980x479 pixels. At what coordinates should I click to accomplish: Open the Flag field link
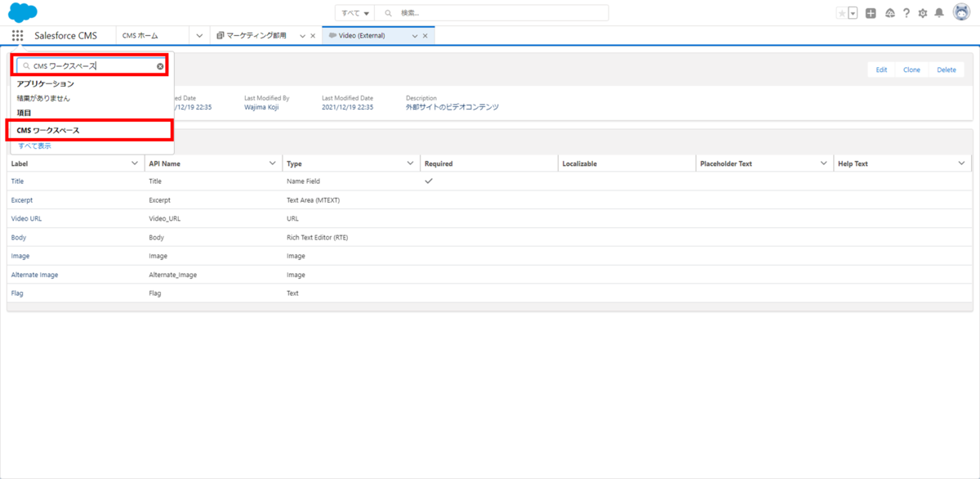click(x=17, y=293)
